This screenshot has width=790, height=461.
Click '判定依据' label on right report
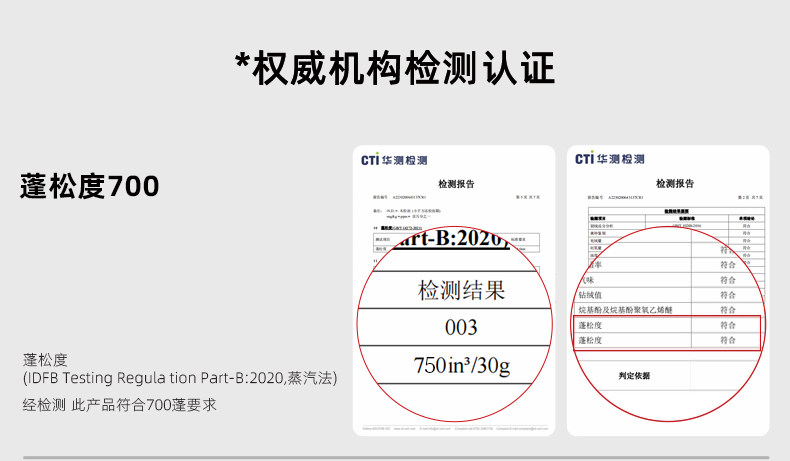[x=633, y=376]
